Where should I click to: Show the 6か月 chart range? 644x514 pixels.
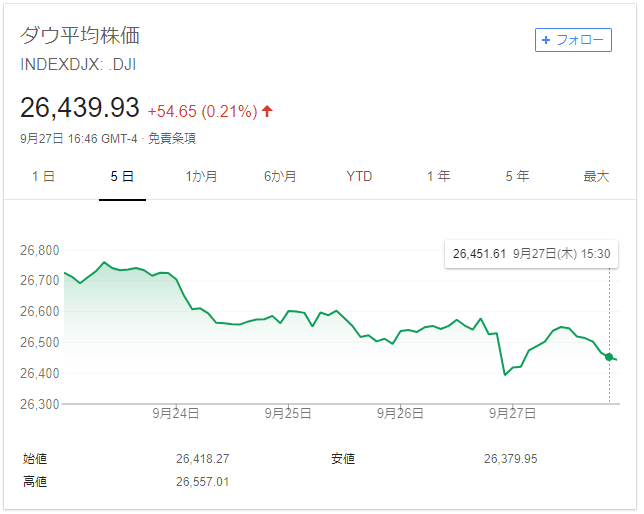[280, 177]
